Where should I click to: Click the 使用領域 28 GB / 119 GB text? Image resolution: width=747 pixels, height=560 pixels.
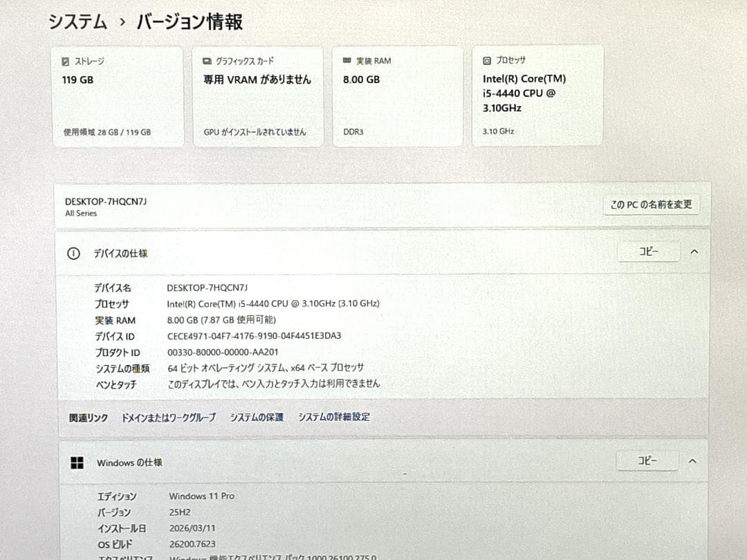pyautogui.click(x=107, y=132)
